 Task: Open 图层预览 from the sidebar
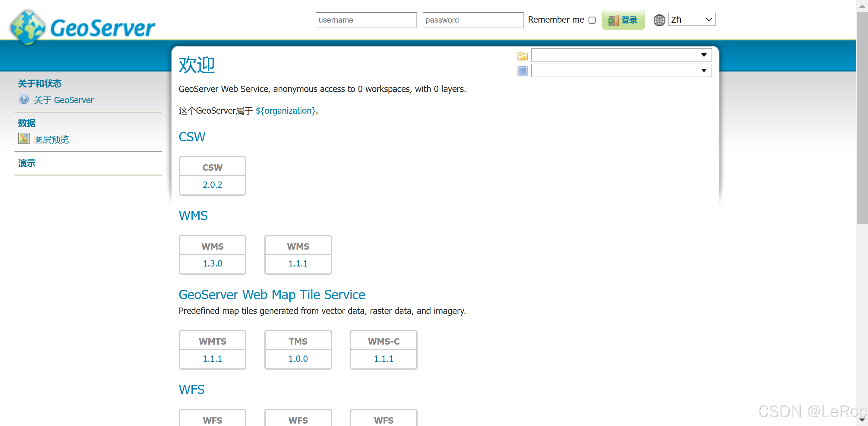51,139
